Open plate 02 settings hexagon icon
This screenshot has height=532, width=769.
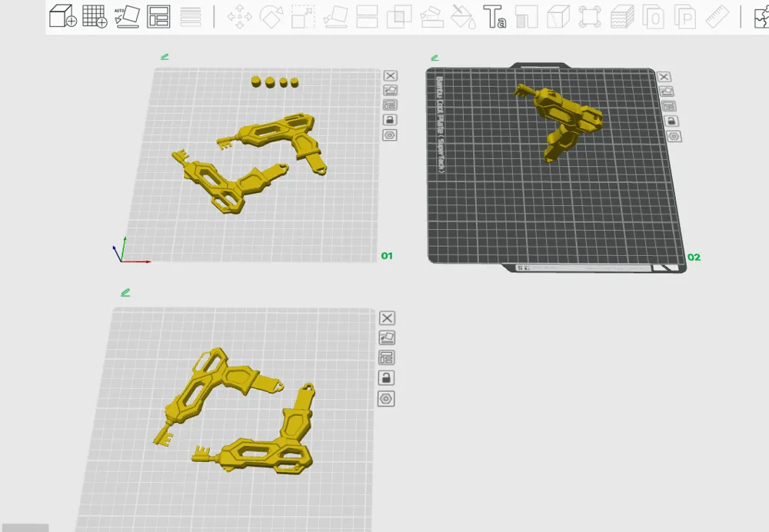click(674, 136)
